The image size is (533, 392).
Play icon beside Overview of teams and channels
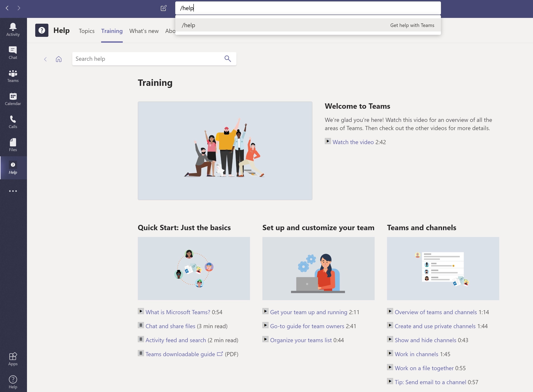(390, 311)
